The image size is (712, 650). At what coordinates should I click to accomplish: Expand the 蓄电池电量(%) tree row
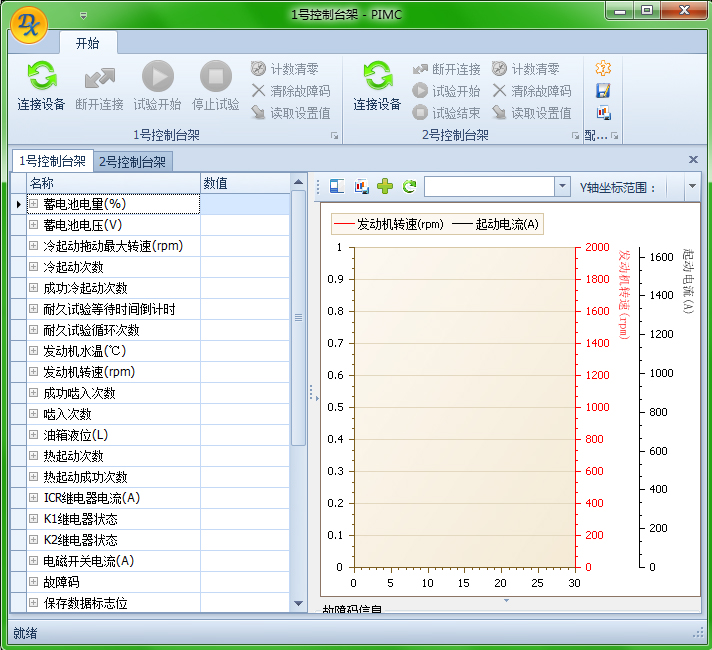tap(33, 204)
